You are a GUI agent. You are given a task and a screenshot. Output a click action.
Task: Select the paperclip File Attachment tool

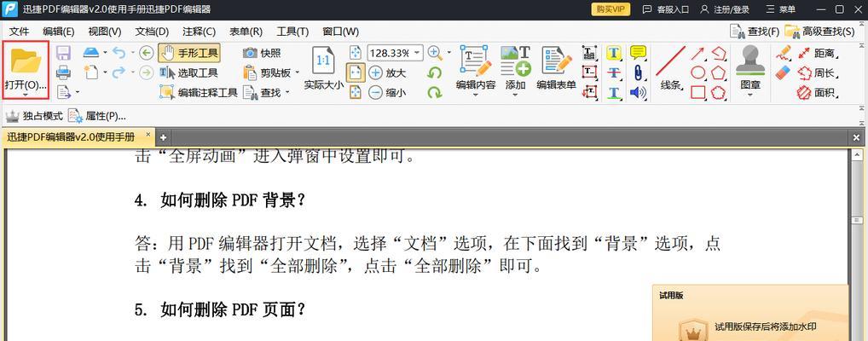639,72
